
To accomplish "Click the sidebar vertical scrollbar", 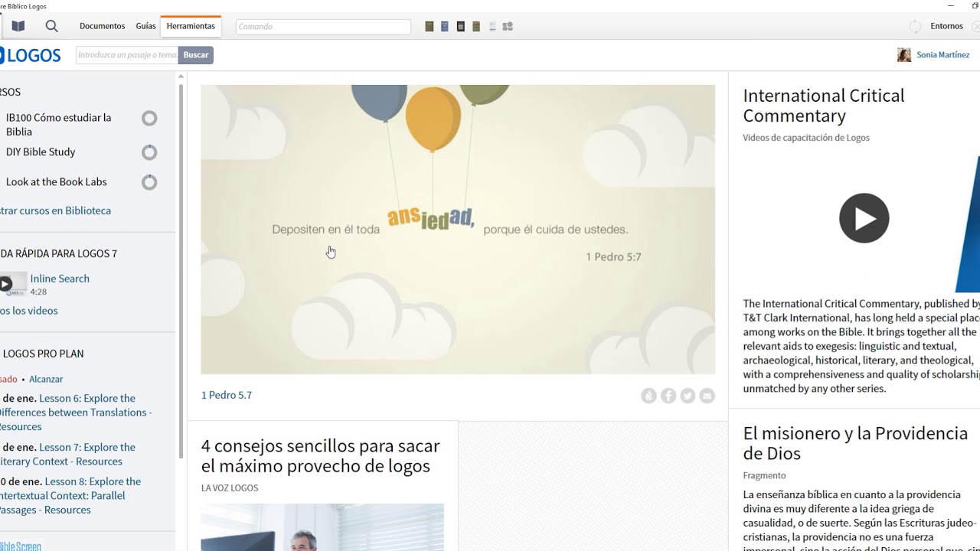I will [181, 272].
